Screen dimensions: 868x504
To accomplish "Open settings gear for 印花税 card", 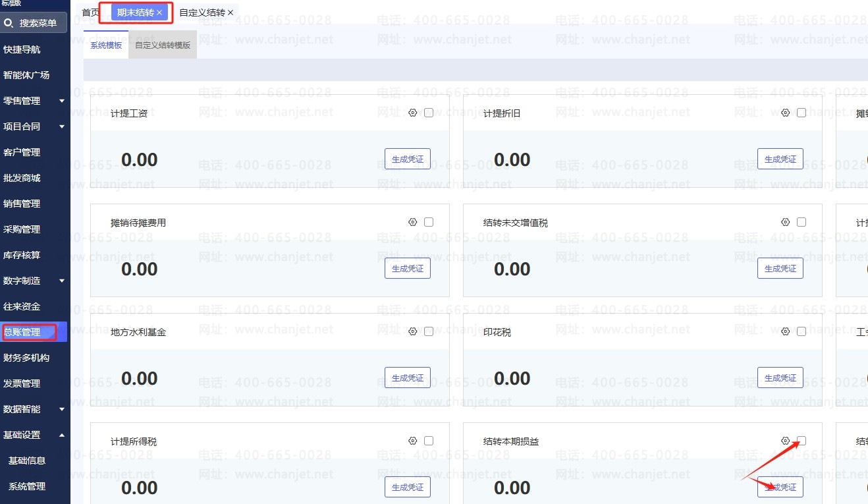I will coord(785,331).
